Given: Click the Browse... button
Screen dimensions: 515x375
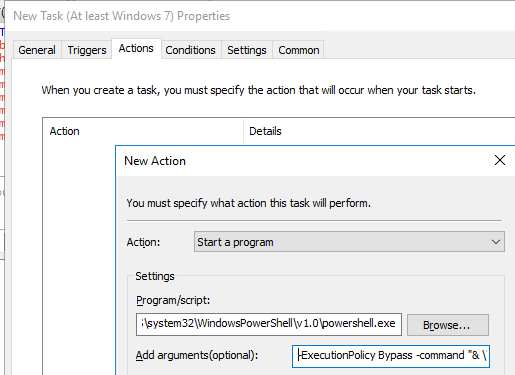Looking at the screenshot, I should [448, 325].
